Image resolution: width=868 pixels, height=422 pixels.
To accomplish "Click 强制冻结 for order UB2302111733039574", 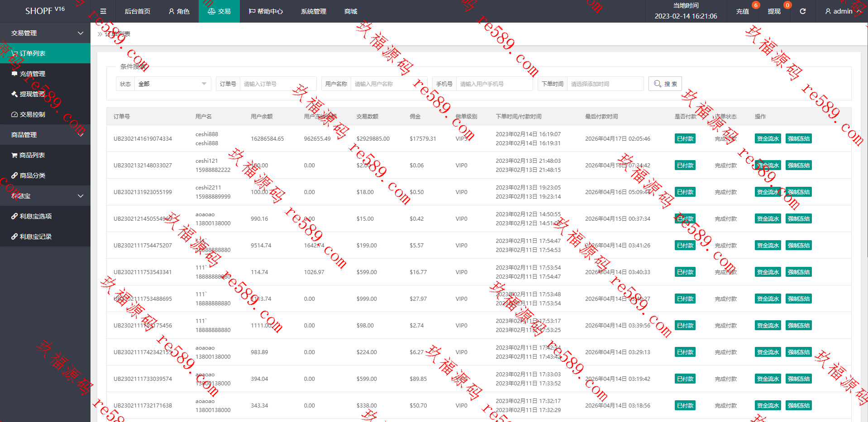I will tap(799, 379).
